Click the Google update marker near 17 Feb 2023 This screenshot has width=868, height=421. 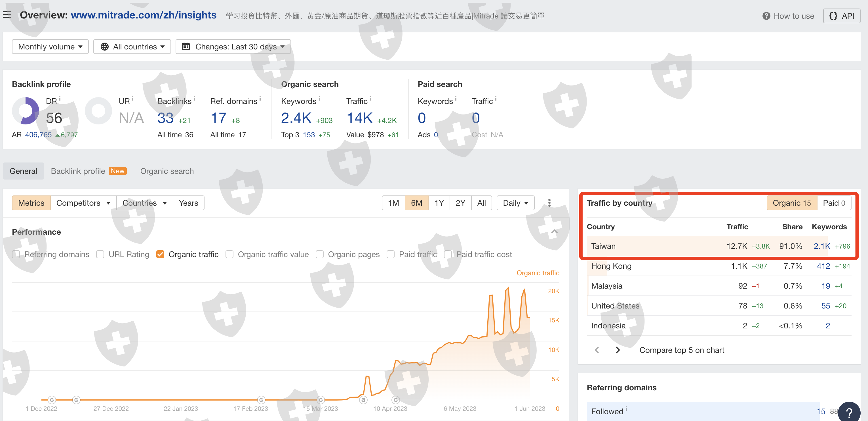pos(261,400)
